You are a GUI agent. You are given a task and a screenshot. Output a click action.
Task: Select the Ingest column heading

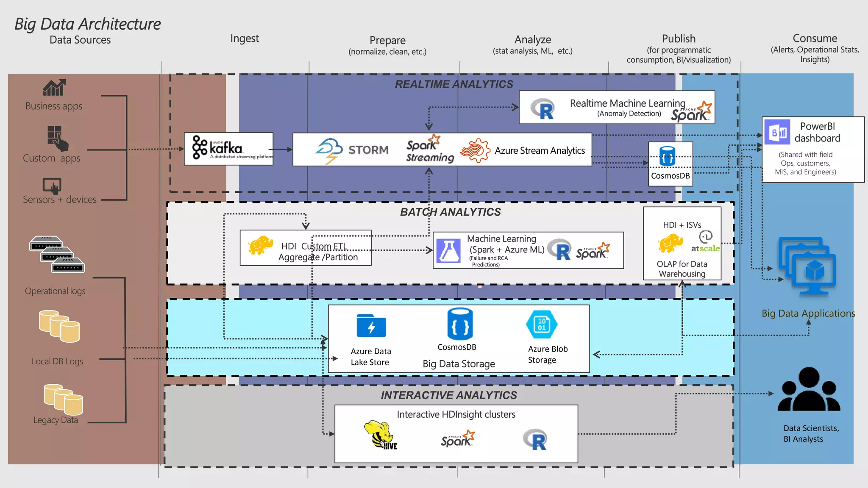point(245,39)
